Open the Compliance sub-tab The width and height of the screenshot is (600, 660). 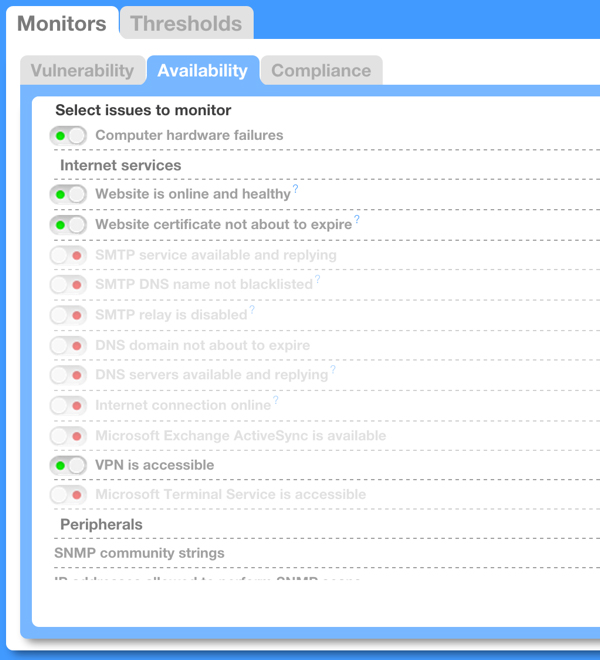(321, 70)
